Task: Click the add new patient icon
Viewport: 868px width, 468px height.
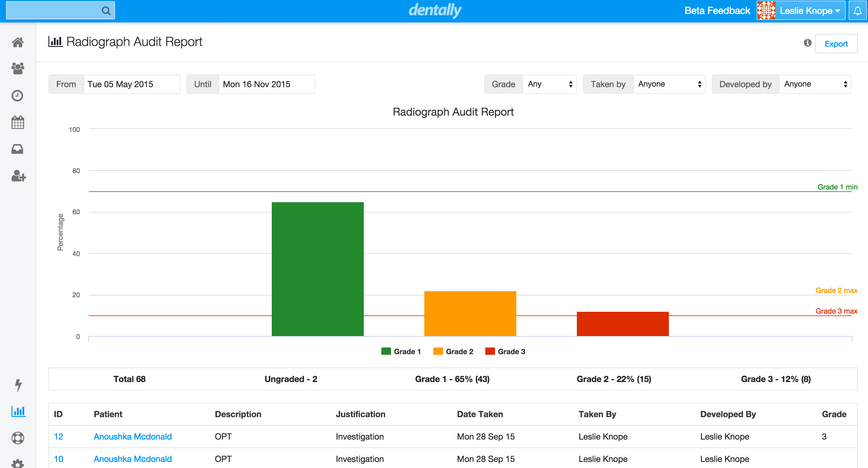Action: point(18,176)
